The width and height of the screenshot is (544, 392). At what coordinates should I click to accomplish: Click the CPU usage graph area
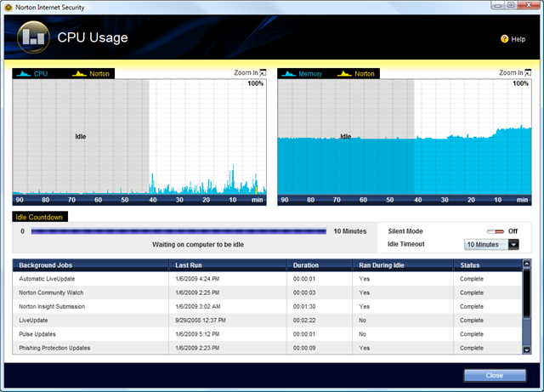click(139, 137)
